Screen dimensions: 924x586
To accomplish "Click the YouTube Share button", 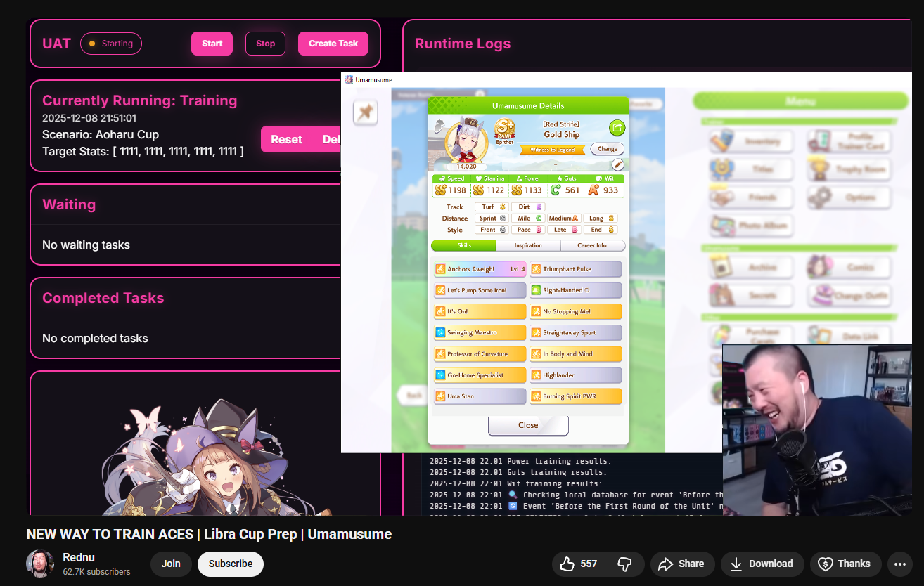I will [x=681, y=564].
